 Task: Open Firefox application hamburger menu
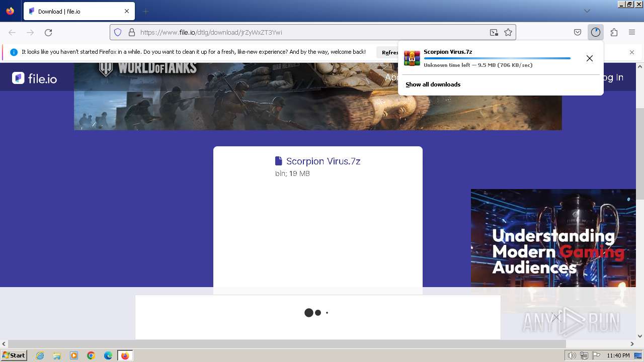[x=632, y=32]
